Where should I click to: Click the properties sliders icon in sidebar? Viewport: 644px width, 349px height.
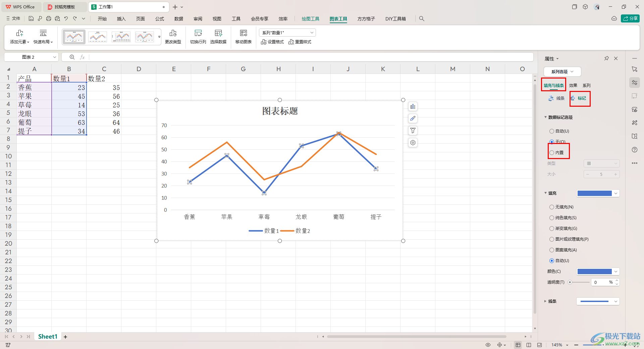635,83
